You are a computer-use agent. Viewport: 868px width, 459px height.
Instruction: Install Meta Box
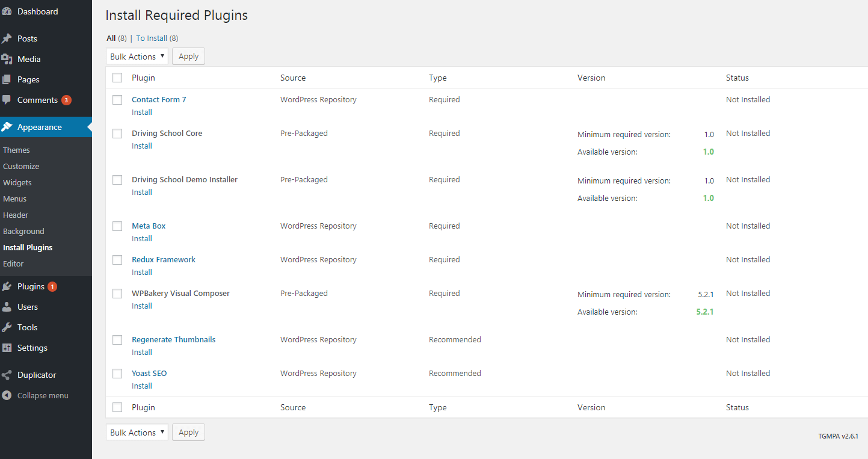(142, 239)
